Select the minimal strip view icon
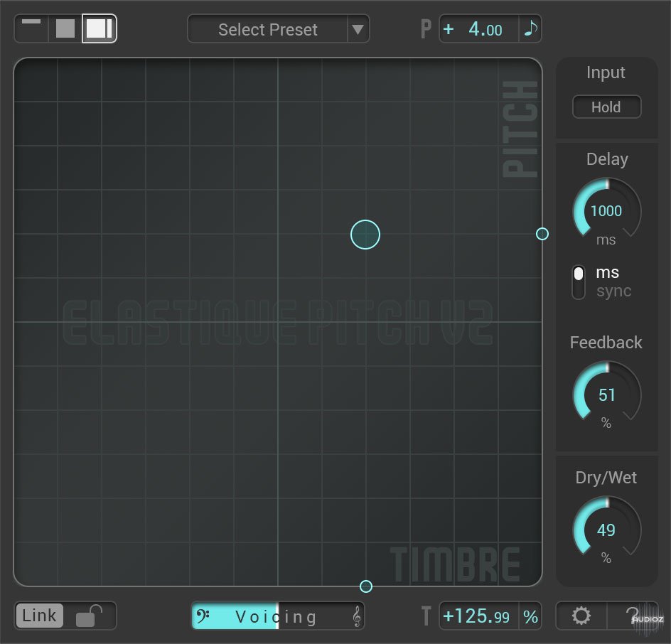Viewport: 671px width, 644px height. pyautogui.click(x=31, y=28)
